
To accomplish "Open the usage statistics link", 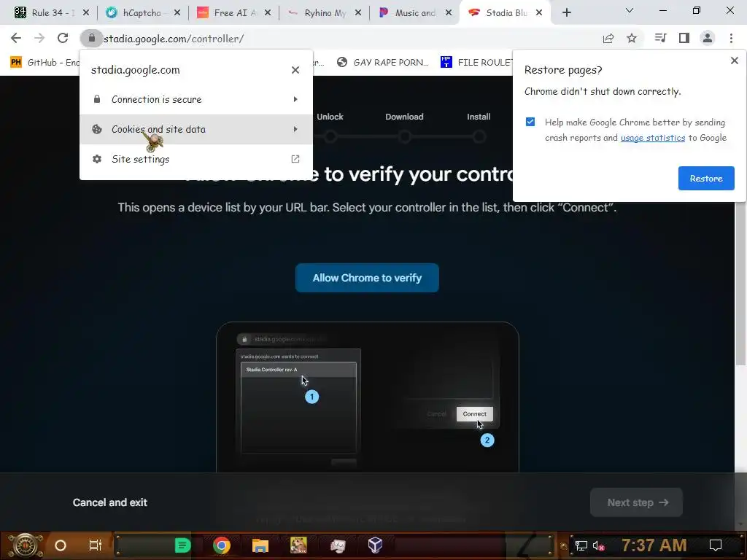I will (x=653, y=138).
